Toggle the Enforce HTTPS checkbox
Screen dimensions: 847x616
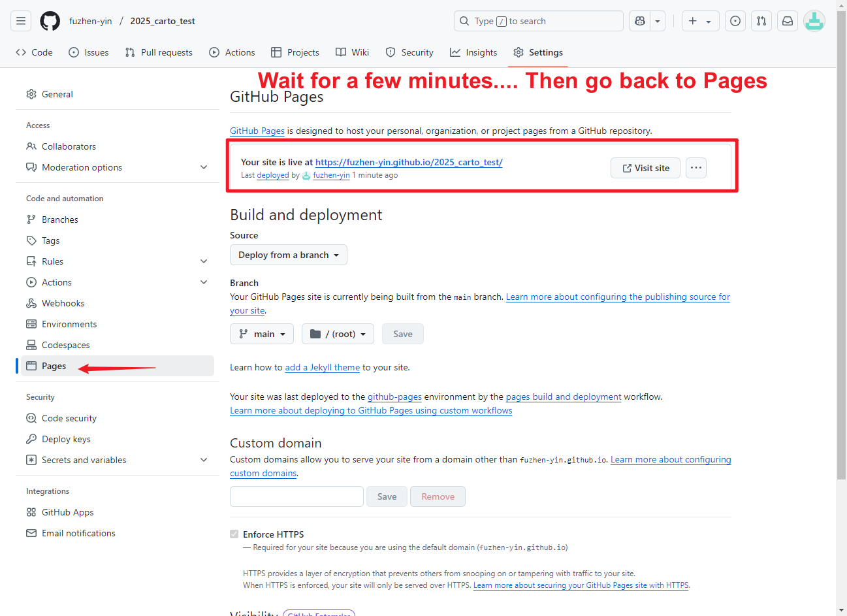(x=234, y=534)
